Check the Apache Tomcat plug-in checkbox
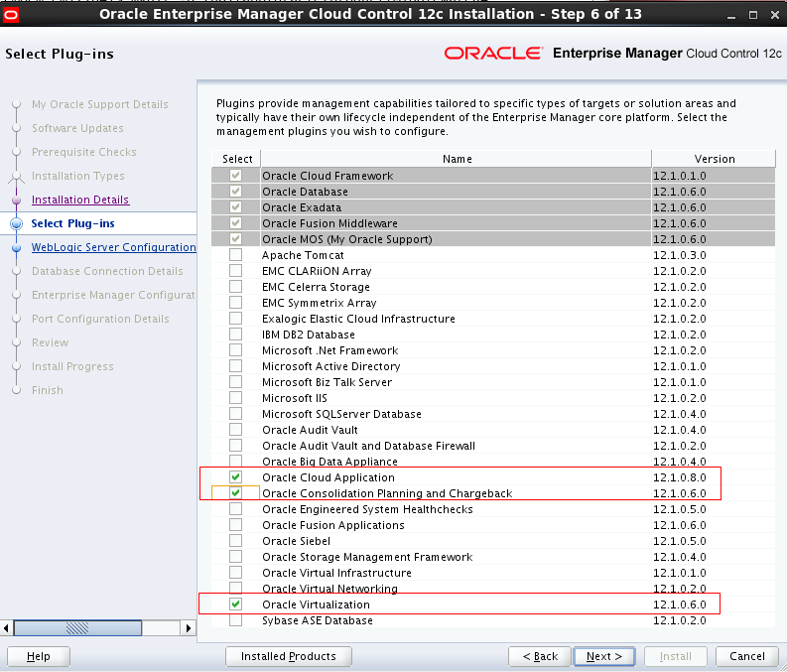 pos(235,255)
